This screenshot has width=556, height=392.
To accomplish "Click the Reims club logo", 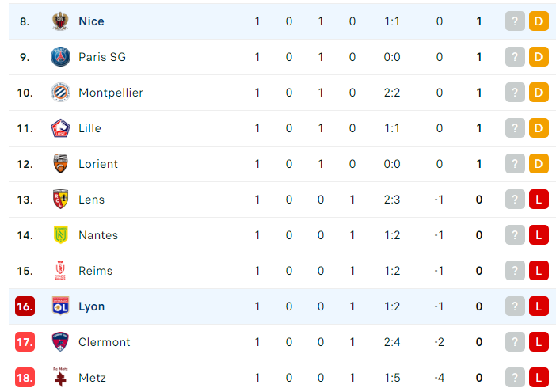I will pos(60,270).
